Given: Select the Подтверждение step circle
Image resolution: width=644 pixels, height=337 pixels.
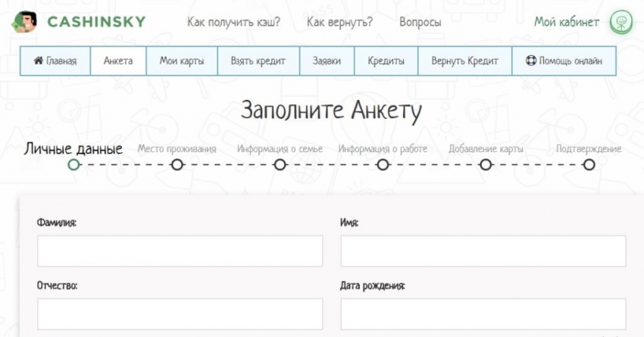Looking at the screenshot, I should pyautogui.click(x=589, y=164).
